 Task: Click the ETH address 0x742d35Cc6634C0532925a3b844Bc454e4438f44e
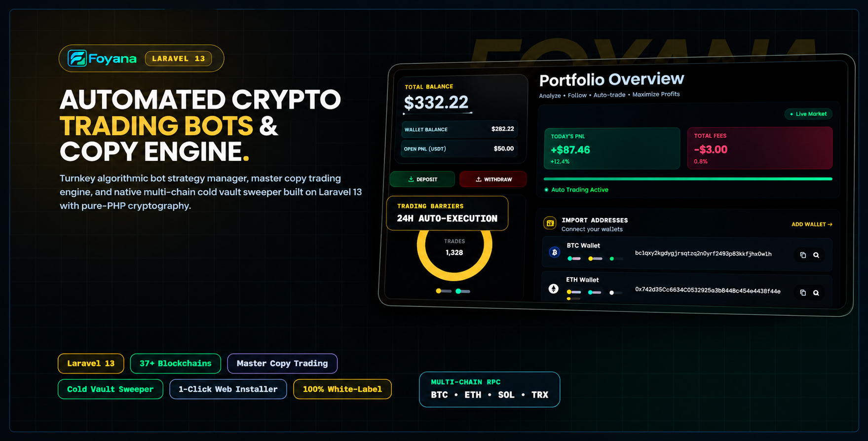pos(708,290)
